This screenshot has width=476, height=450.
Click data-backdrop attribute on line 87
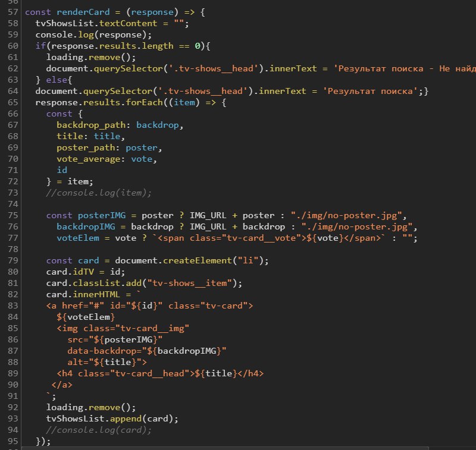(x=146, y=351)
